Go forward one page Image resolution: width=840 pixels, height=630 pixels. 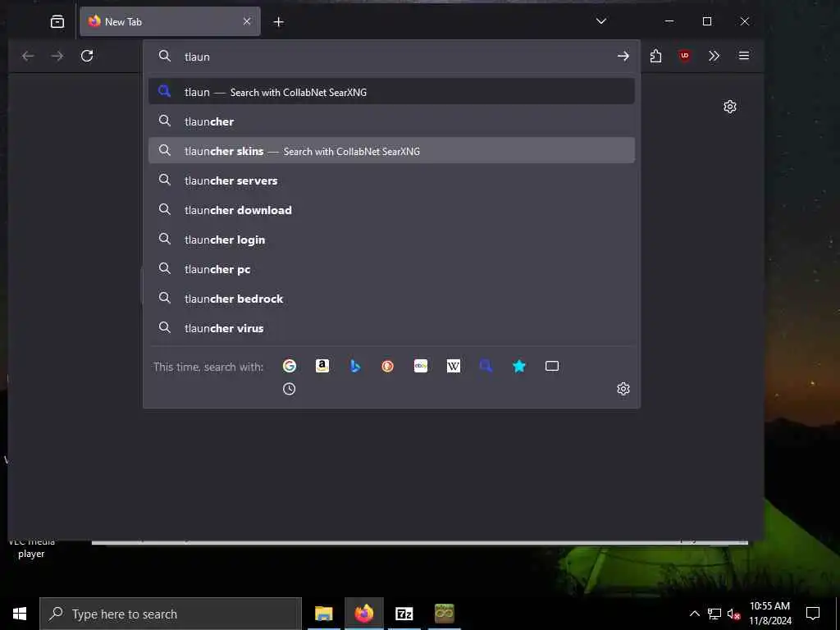pos(57,56)
